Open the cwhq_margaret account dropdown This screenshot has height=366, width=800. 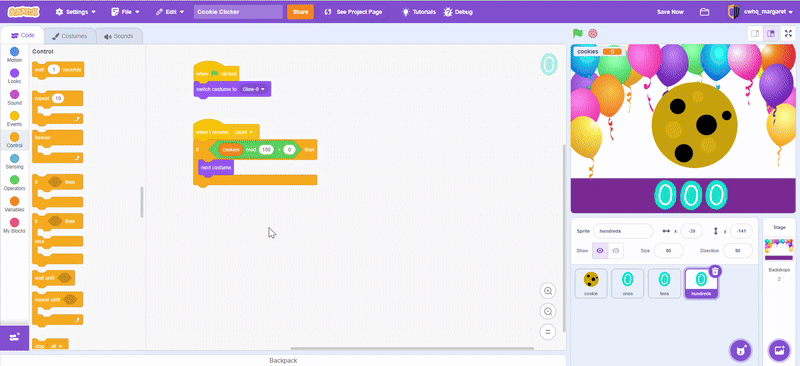[761, 12]
